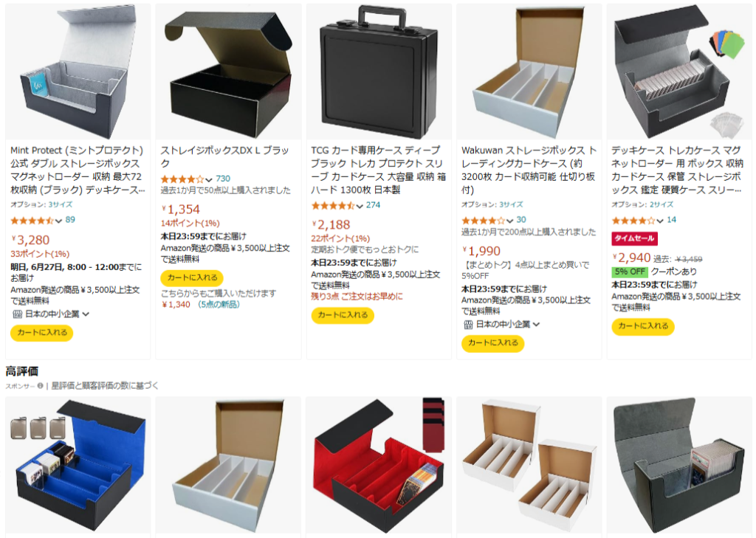Click the sponsor info icon under 高評価
The width and height of the screenshot is (756, 538).
click(x=40, y=386)
